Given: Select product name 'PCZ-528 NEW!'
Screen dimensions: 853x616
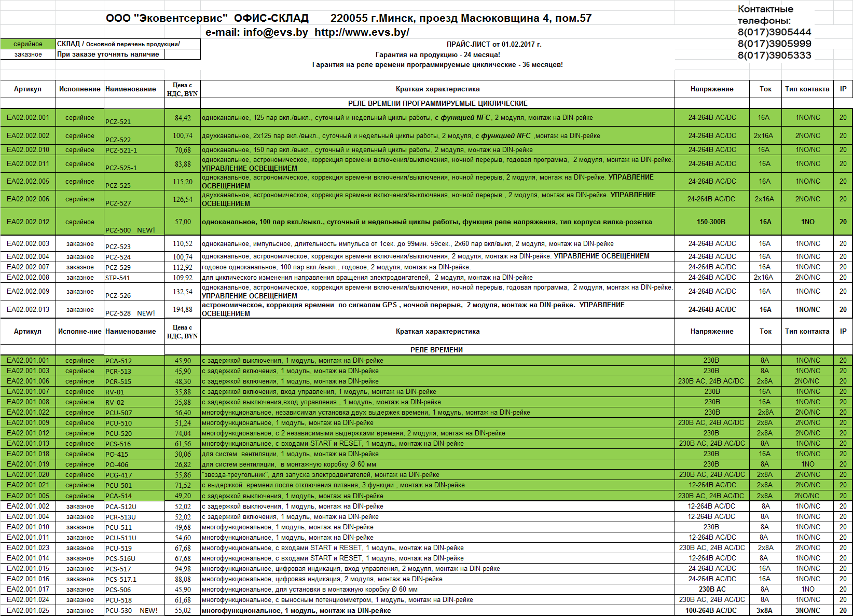Looking at the screenshot, I should 130,313.
